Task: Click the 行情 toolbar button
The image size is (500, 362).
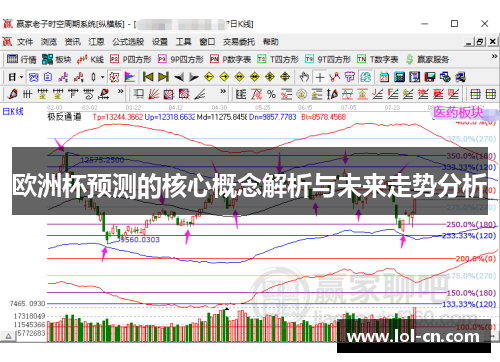Action: coord(22,59)
